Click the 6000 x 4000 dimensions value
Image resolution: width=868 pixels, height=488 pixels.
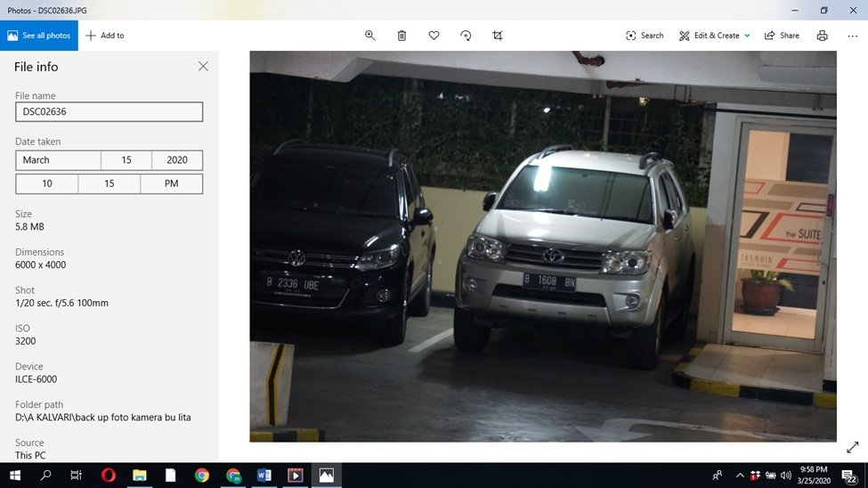[x=40, y=264]
